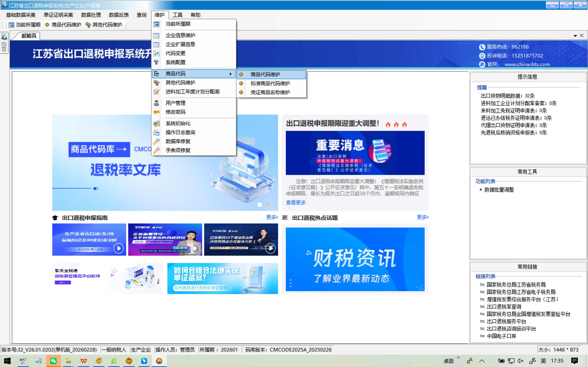Open 系统配置 from the maintenance menu
The image size is (588, 367).
point(175,62)
